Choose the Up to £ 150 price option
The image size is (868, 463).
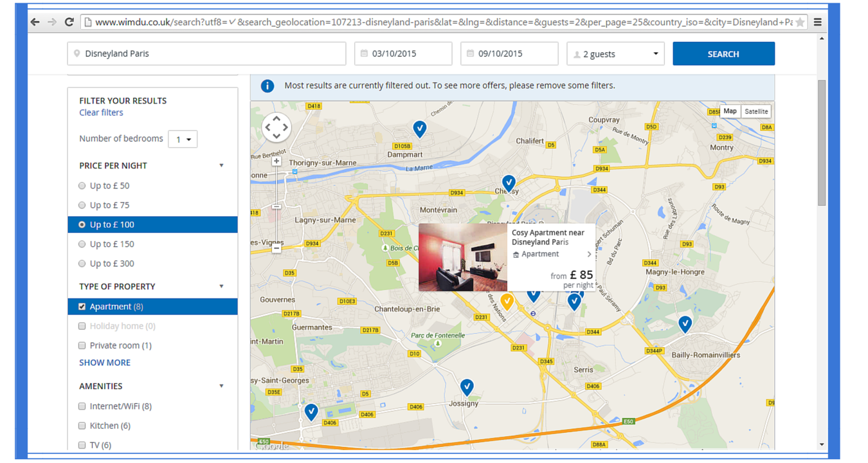coord(82,244)
